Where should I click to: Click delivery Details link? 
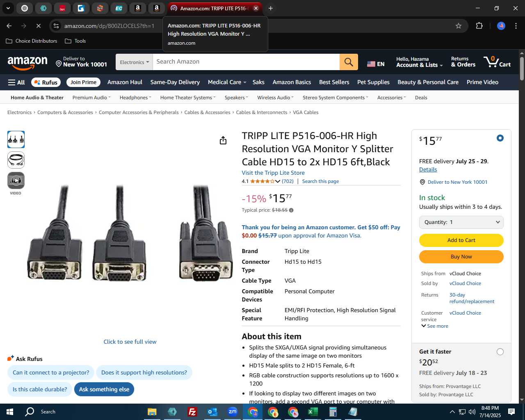(x=428, y=170)
